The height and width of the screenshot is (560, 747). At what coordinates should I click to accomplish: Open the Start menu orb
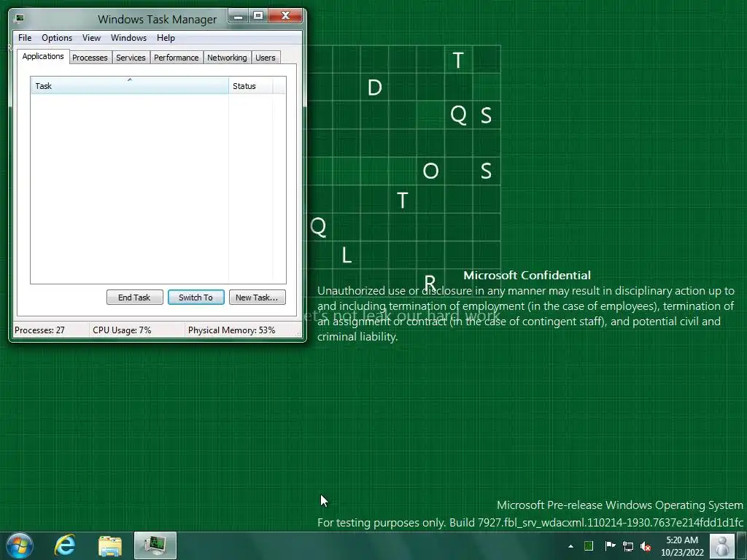pos(20,545)
